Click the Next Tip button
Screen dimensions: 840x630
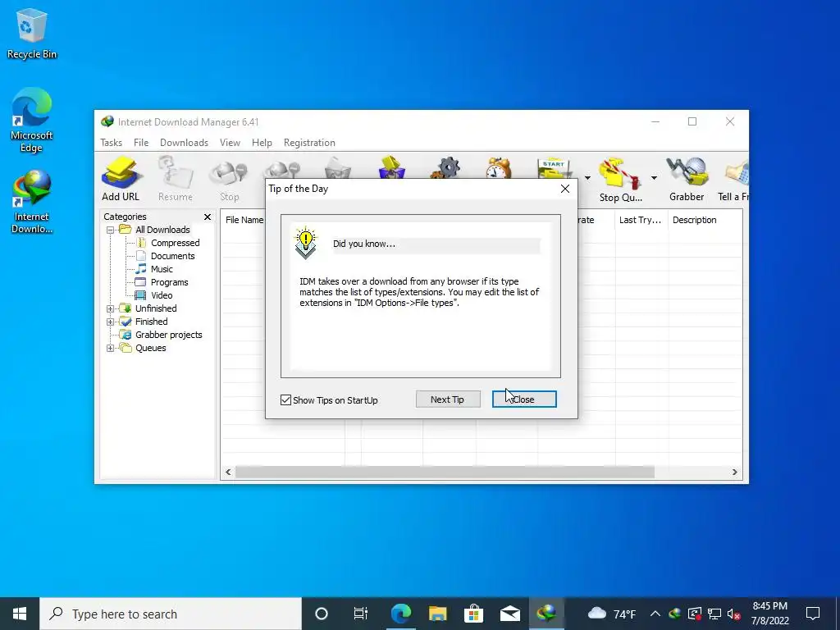tap(448, 399)
